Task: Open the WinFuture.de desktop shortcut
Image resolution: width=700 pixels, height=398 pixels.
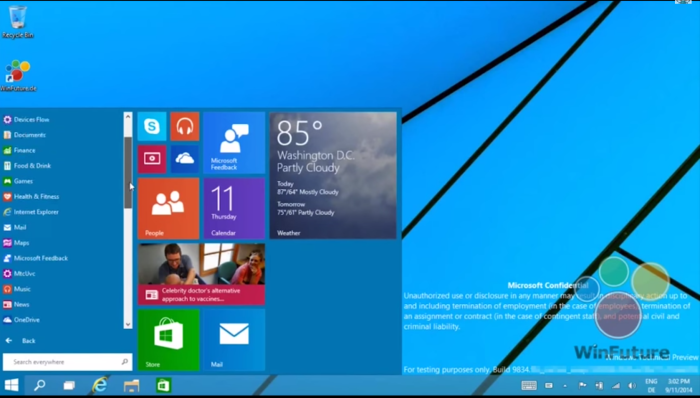Action: click(x=18, y=75)
